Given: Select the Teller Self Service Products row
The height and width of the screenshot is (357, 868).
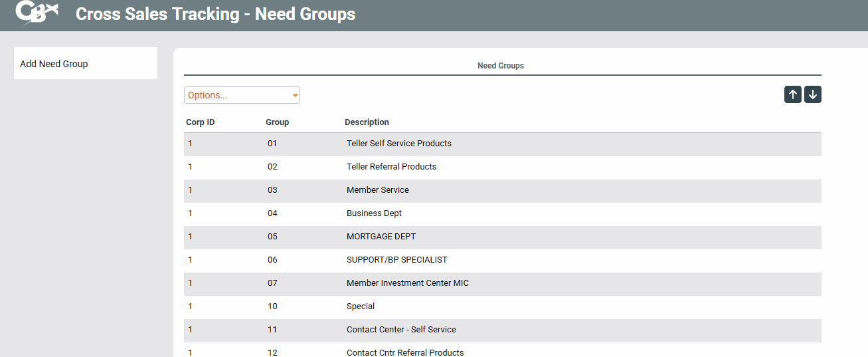Looking at the screenshot, I should pyautogui.click(x=398, y=144).
